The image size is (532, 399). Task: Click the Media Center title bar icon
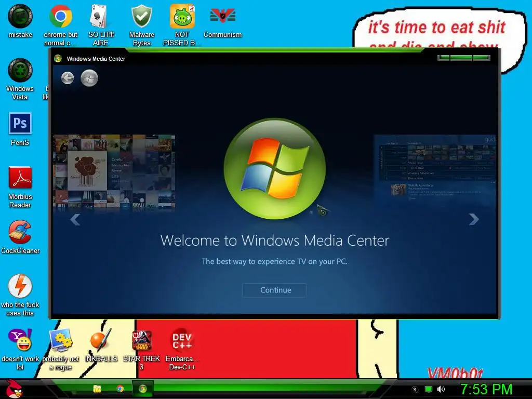(58, 59)
